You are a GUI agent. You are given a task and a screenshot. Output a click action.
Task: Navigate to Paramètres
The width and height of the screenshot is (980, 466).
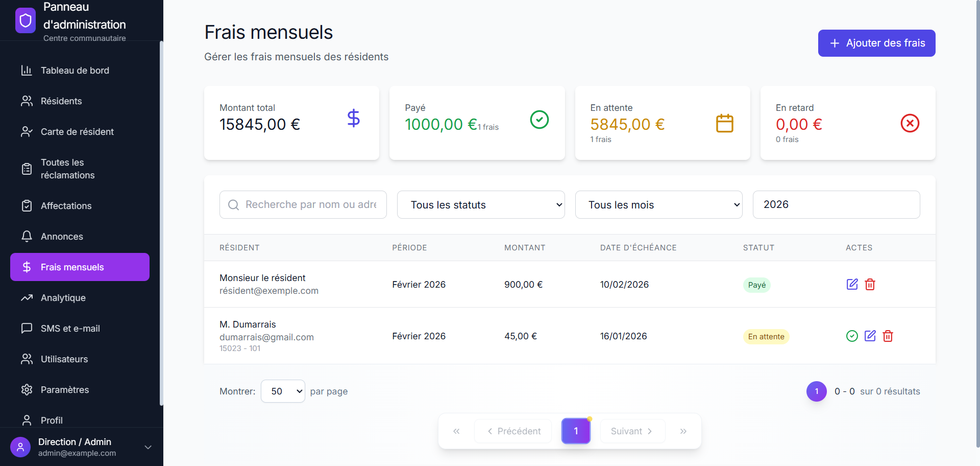pyautogui.click(x=65, y=390)
